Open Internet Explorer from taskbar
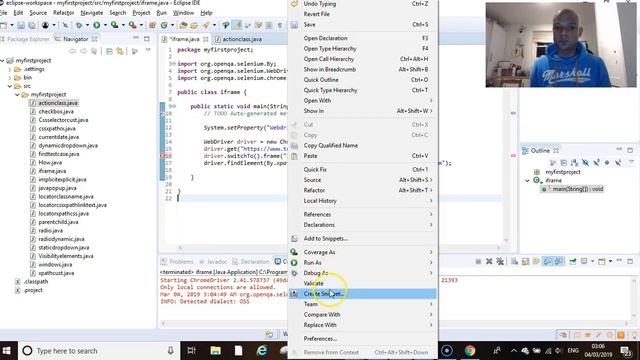Image resolution: width=640 pixels, height=360 pixels. click(261, 351)
